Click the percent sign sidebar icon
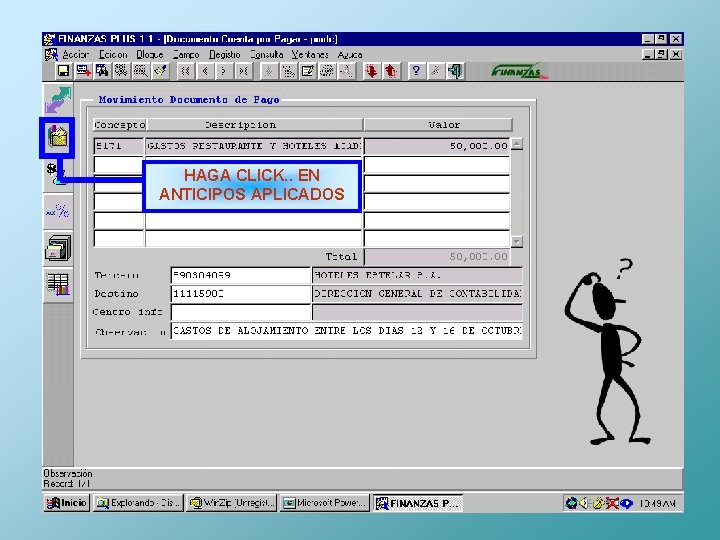 coord(58,212)
